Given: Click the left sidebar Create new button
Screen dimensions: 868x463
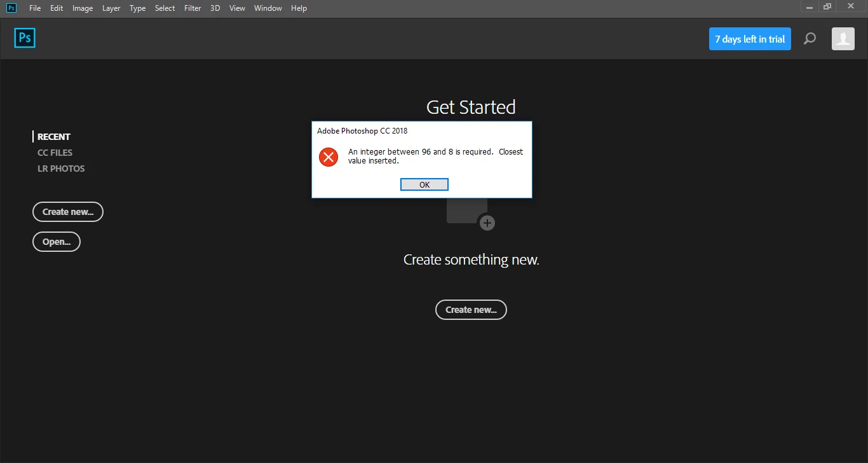Looking at the screenshot, I should pyautogui.click(x=68, y=212).
